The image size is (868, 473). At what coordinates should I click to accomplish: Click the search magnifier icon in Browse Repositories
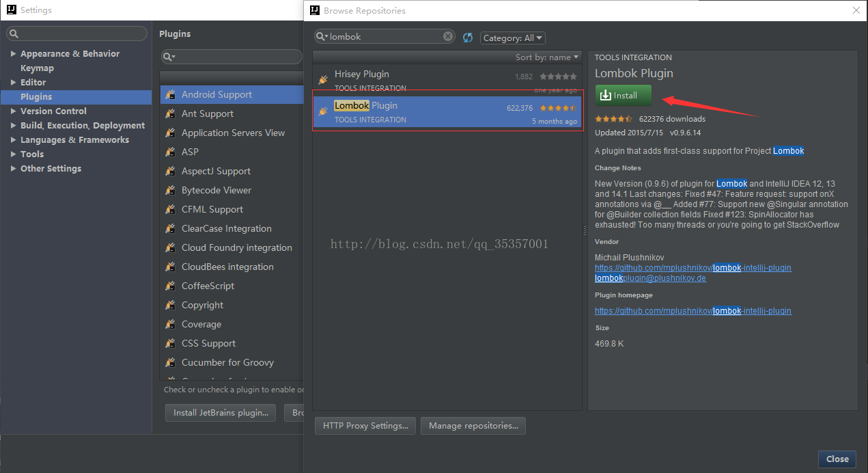pyautogui.click(x=322, y=37)
